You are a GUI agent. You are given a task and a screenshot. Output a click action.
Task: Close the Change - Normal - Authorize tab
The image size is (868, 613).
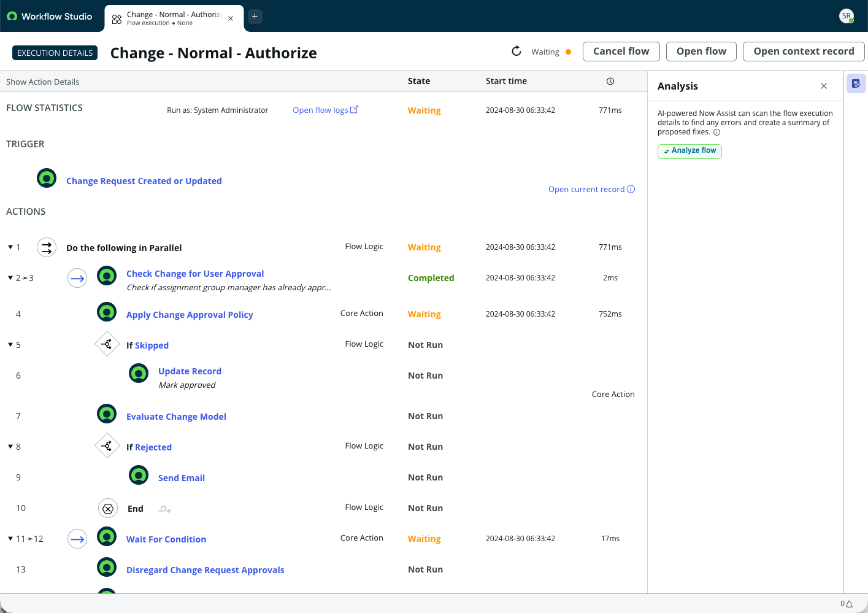point(231,18)
